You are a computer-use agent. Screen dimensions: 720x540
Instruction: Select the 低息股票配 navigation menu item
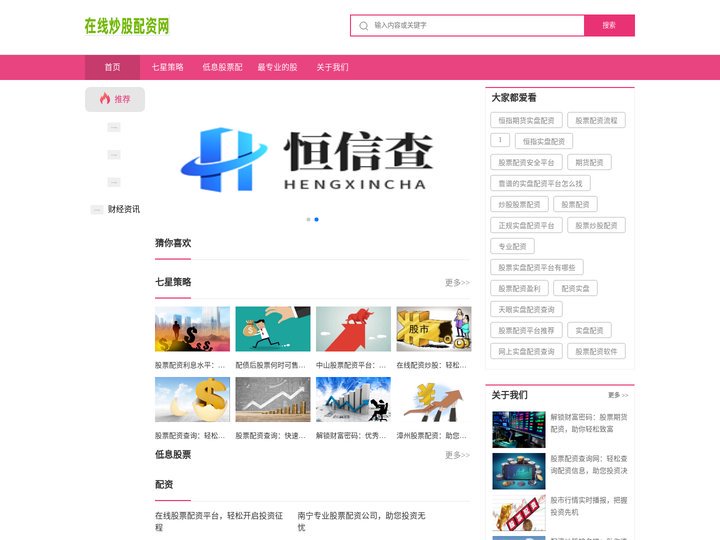click(x=222, y=67)
